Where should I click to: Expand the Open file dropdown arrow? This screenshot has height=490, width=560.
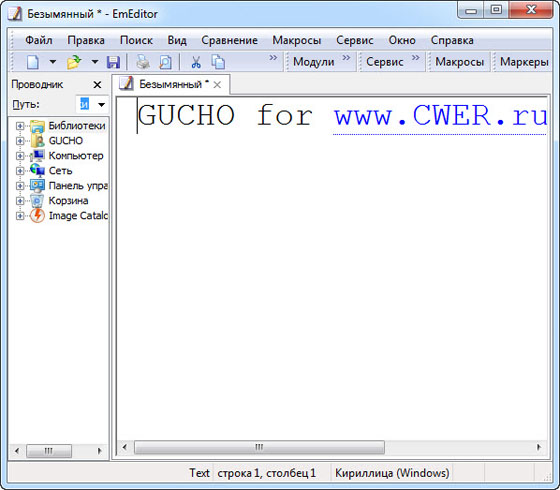click(x=95, y=62)
